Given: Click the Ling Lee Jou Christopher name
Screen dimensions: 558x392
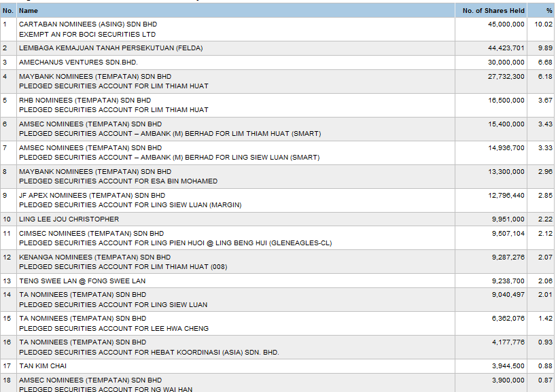Looking at the screenshot, I should 69,219.
